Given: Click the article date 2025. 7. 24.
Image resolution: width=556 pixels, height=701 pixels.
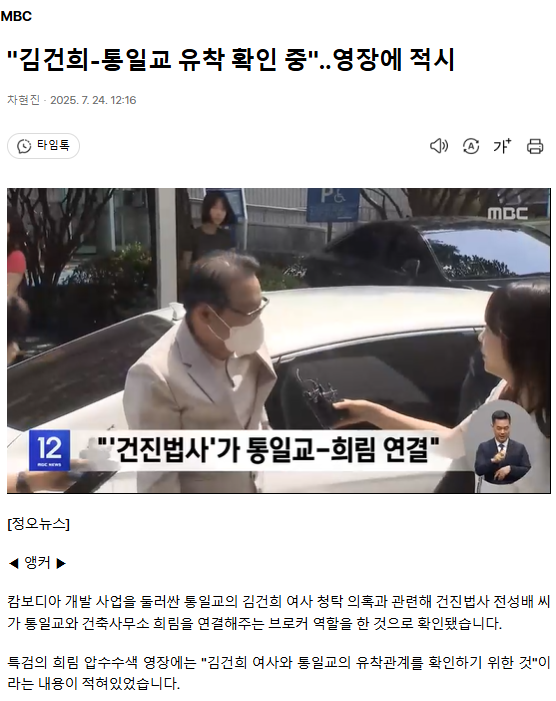Looking at the screenshot, I should click(79, 100).
